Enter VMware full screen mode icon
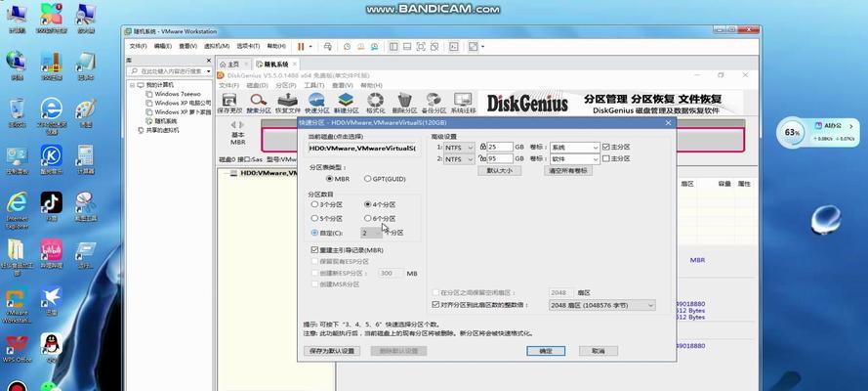The image size is (868, 391). [x=421, y=47]
